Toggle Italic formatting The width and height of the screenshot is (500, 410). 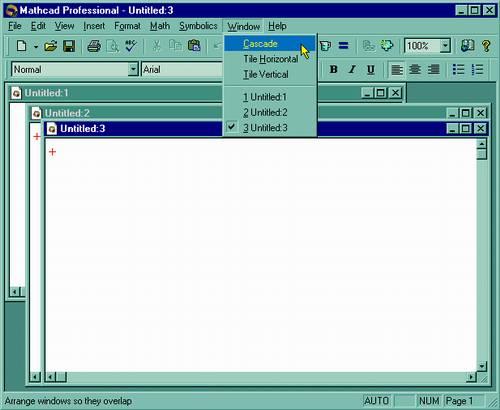click(x=352, y=69)
